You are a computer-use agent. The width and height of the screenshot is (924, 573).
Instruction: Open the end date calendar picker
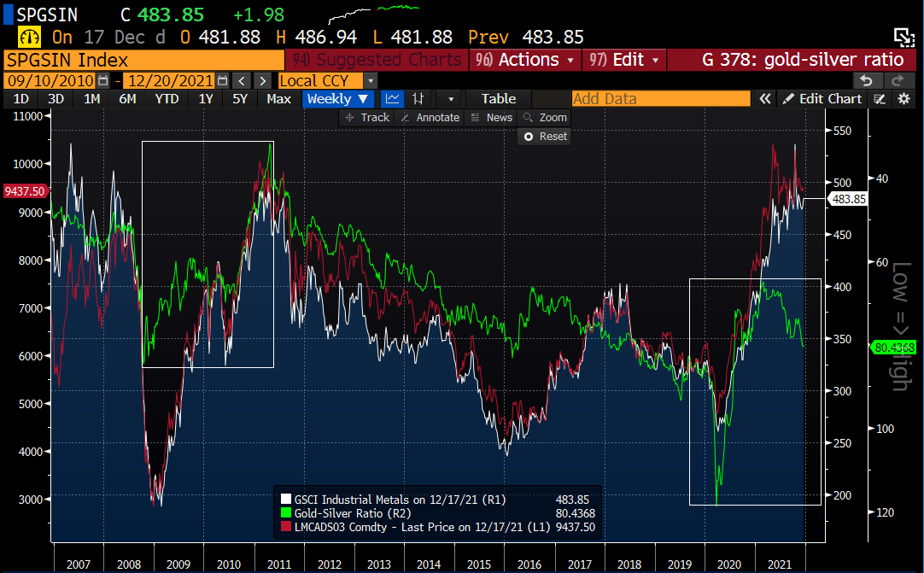pyautogui.click(x=222, y=80)
